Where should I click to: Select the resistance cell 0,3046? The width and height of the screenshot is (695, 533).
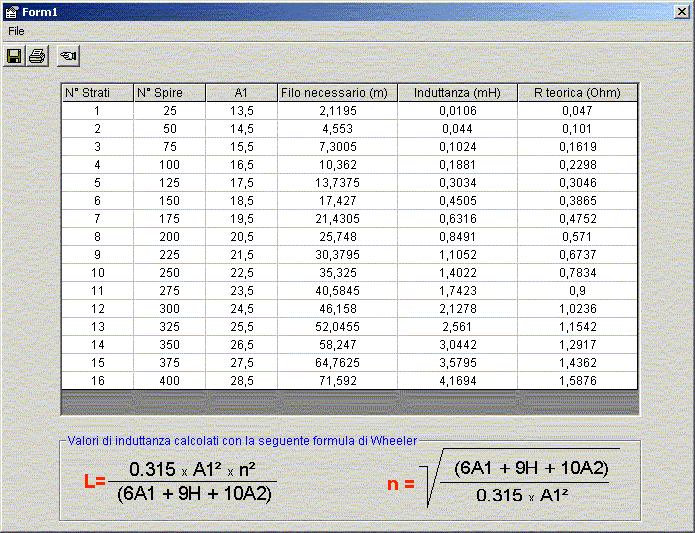578,183
